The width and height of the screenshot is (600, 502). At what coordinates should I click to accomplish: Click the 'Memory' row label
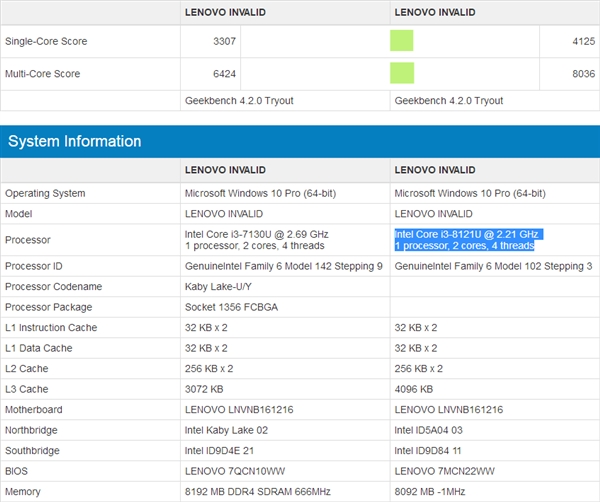[x=23, y=492]
